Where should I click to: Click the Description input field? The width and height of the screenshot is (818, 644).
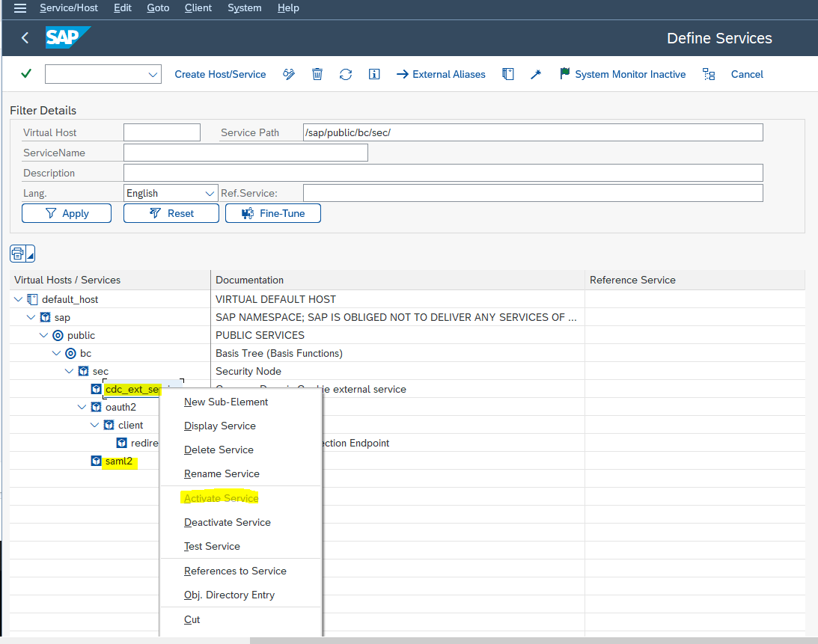tap(443, 173)
